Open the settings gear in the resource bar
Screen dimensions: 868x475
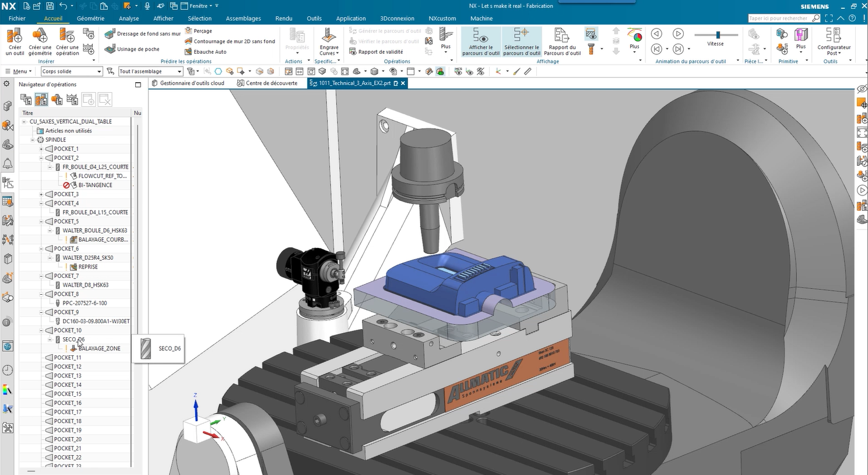coord(7,84)
